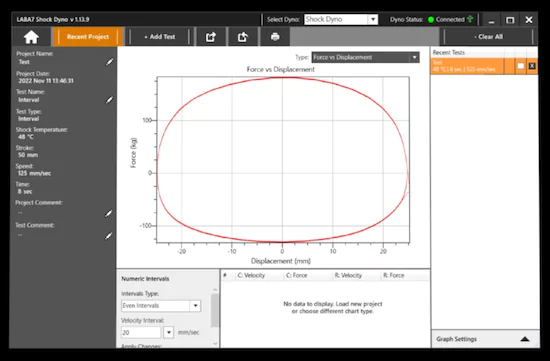Image resolution: width=550 pixels, height=361 pixels.
Task: Click the Numeric Intervals scroll up arrow
Action: (215, 289)
